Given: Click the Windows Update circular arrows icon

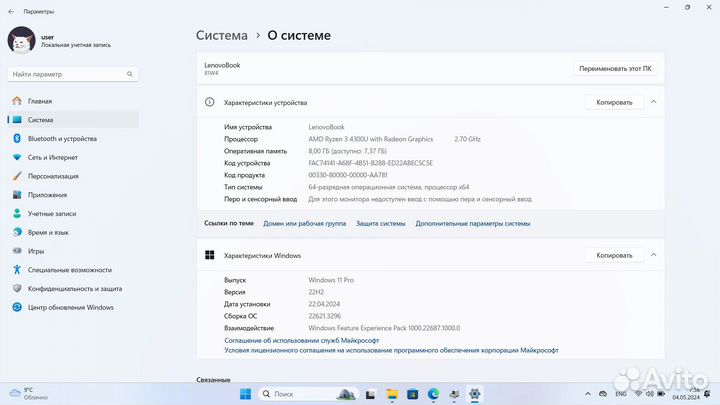Looking at the screenshot, I should [17, 307].
